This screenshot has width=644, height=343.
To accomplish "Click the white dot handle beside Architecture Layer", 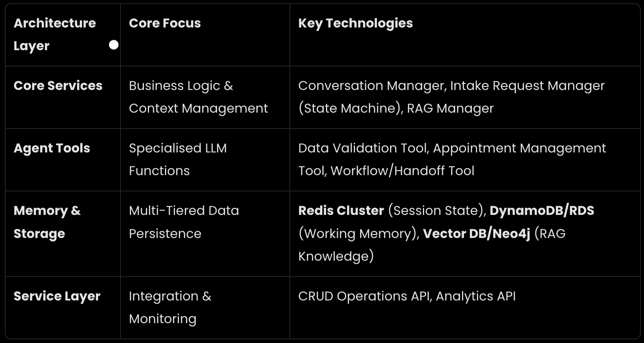I will click(x=114, y=45).
